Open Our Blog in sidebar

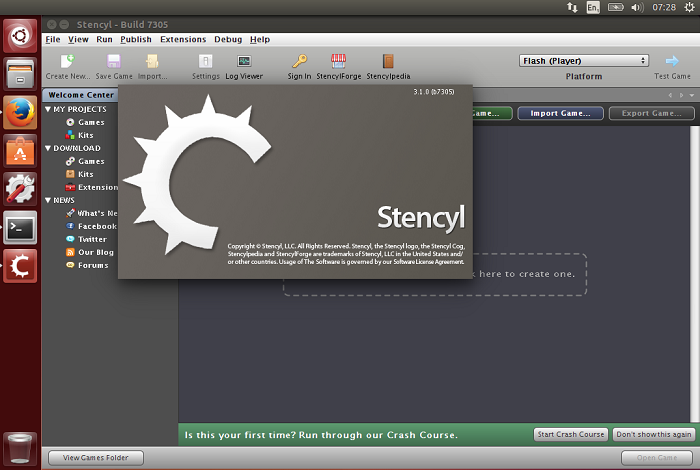[90, 252]
